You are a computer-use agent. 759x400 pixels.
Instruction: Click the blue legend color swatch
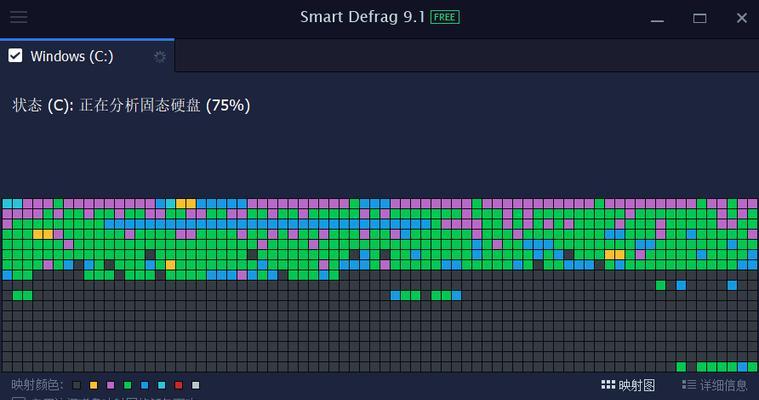click(x=144, y=385)
